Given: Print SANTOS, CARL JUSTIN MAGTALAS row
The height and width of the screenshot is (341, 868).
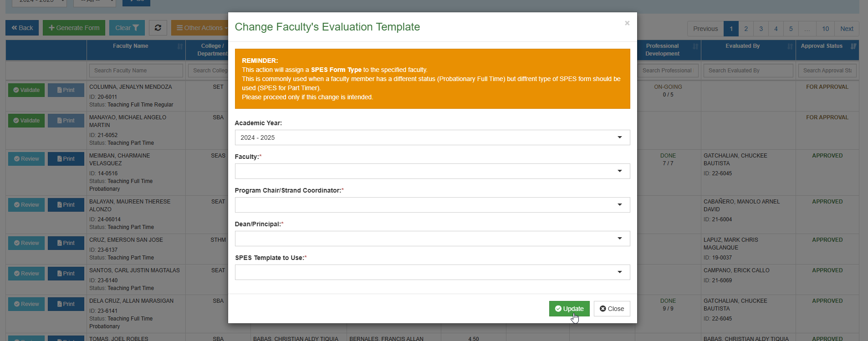Looking at the screenshot, I should click(x=66, y=274).
